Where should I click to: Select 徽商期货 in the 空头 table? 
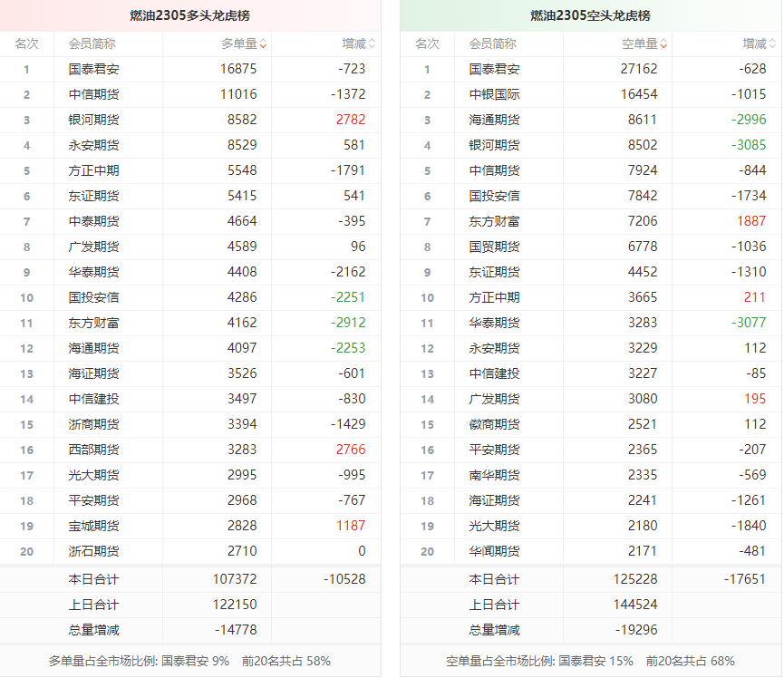pos(494,424)
